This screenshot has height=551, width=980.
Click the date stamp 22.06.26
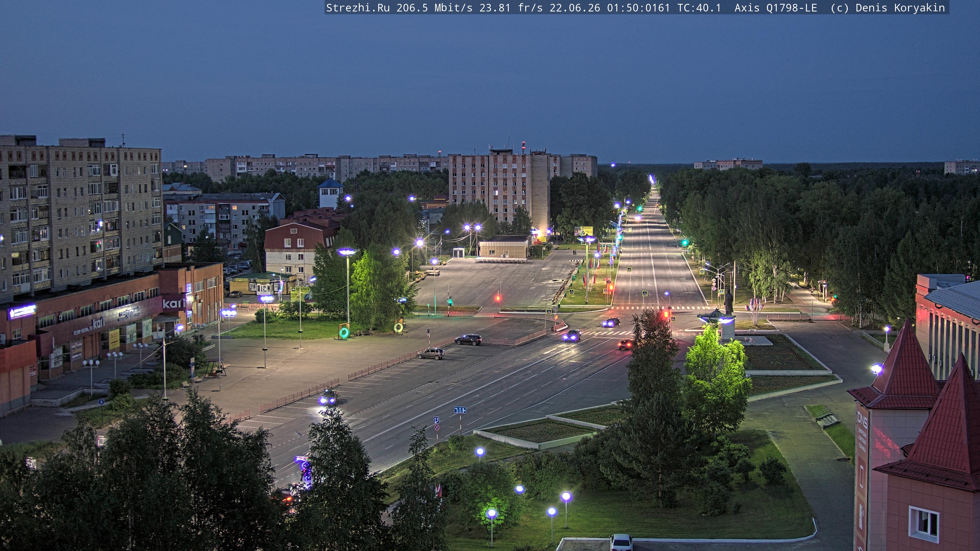[574, 8]
